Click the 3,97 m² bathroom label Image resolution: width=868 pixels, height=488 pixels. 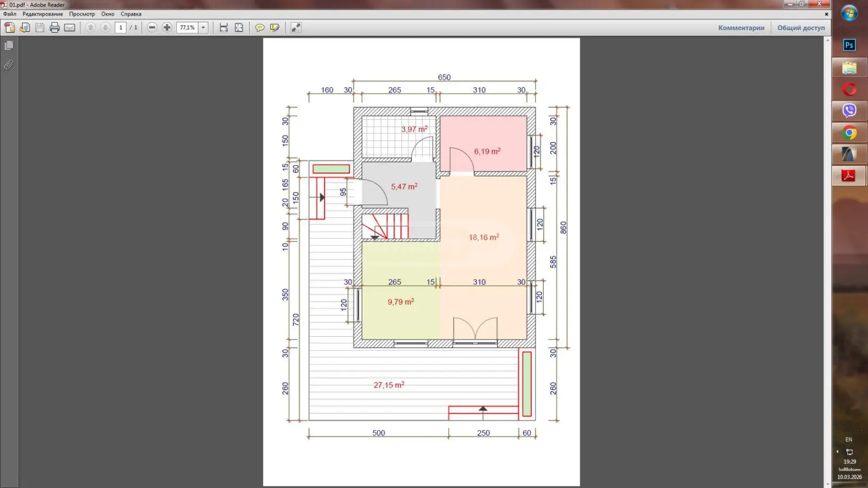(414, 129)
